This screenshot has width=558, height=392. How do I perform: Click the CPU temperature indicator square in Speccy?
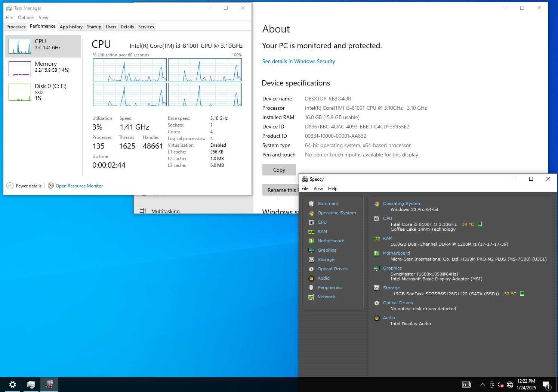480,224
